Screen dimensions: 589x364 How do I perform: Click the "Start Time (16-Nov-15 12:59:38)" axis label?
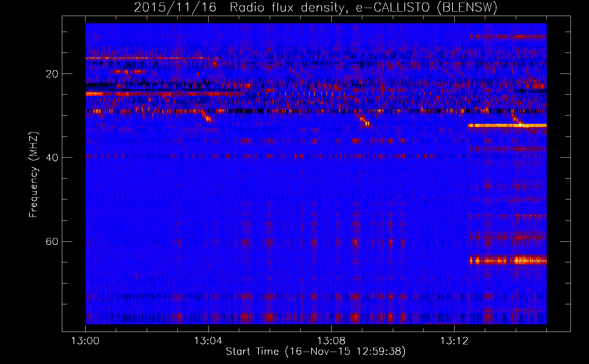point(316,352)
